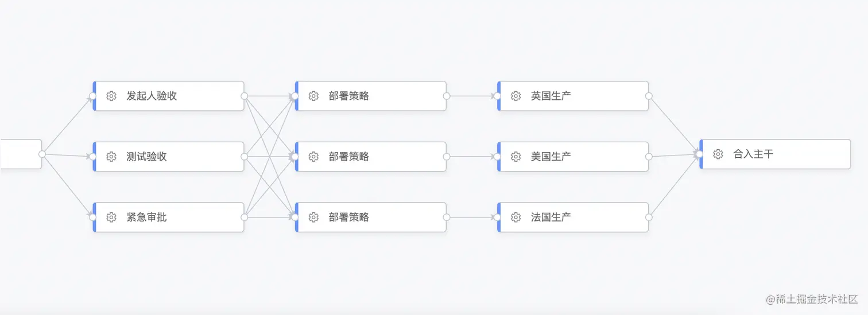This screenshot has width=868, height=315.
Task: Select the 法国生产 node label
Action: pos(551,217)
